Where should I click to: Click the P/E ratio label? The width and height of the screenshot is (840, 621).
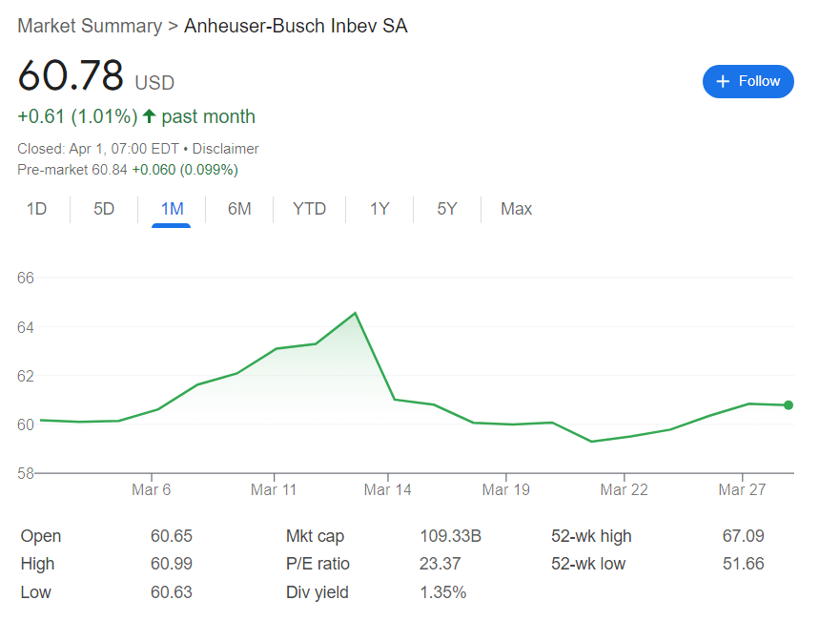tap(318, 564)
